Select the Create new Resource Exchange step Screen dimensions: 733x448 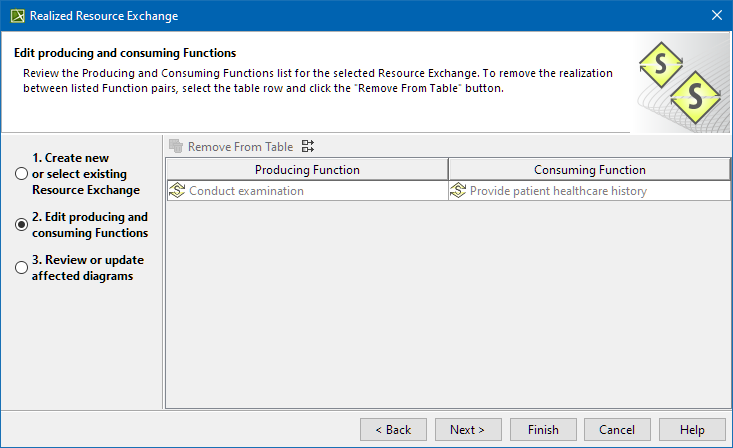[x=22, y=174]
